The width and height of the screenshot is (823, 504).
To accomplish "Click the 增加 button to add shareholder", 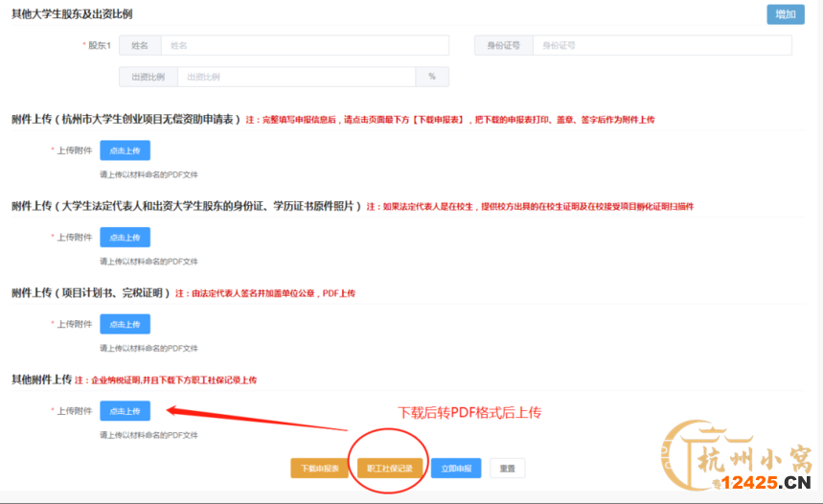I will (785, 14).
